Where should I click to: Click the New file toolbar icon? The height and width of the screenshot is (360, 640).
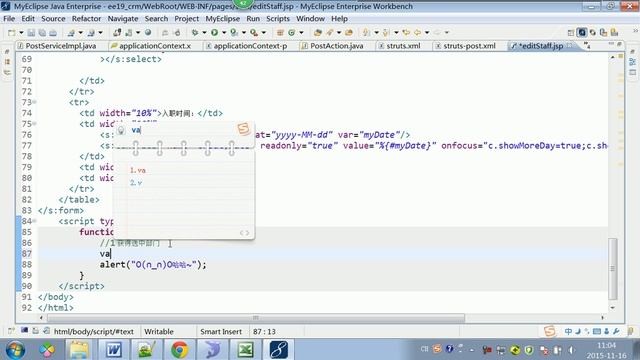click(x=11, y=33)
